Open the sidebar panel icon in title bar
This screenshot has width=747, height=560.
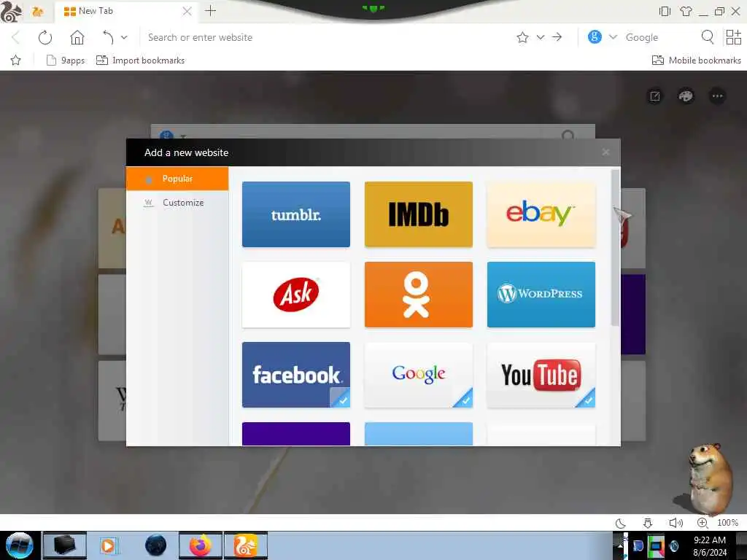tap(665, 11)
